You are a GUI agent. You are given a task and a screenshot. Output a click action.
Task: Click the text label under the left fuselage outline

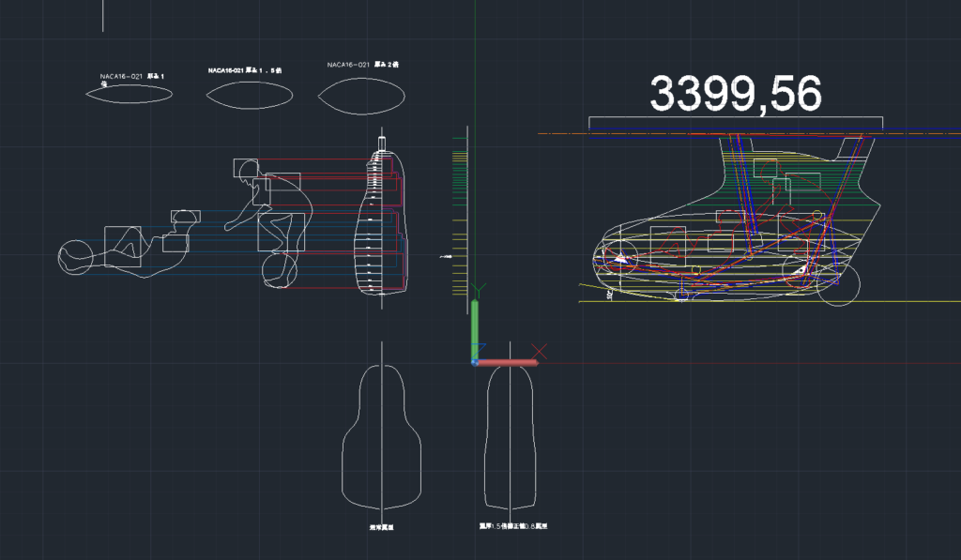pyautogui.click(x=381, y=528)
